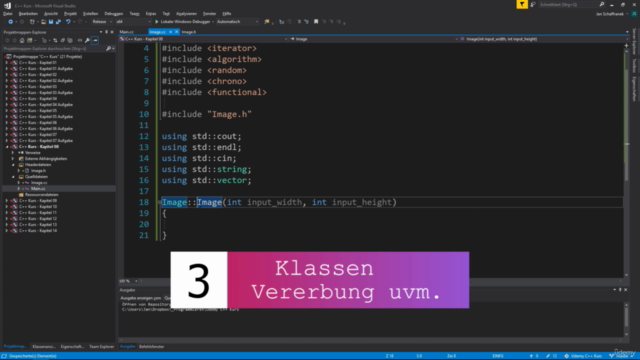Open the Release configuration dropdown

click(x=102, y=22)
